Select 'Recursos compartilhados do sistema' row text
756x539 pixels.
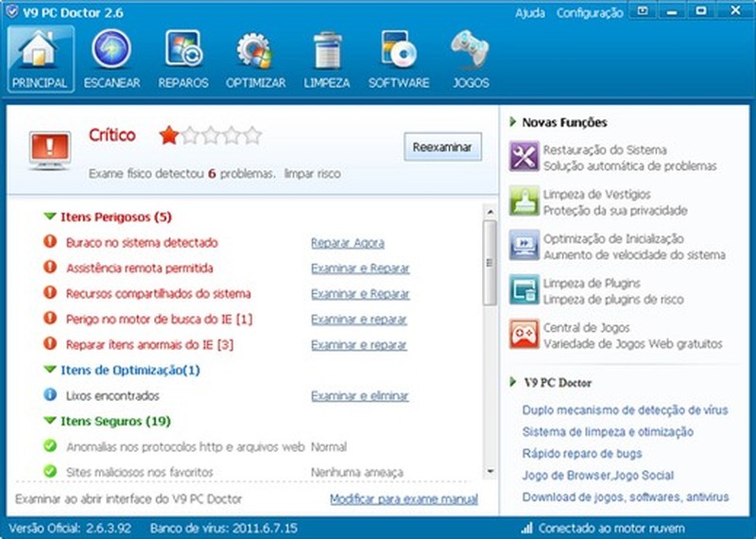(x=158, y=293)
